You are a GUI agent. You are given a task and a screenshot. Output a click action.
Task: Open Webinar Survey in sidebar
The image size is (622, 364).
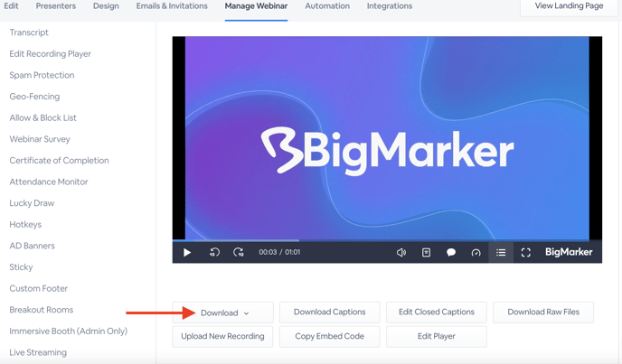click(x=40, y=139)
